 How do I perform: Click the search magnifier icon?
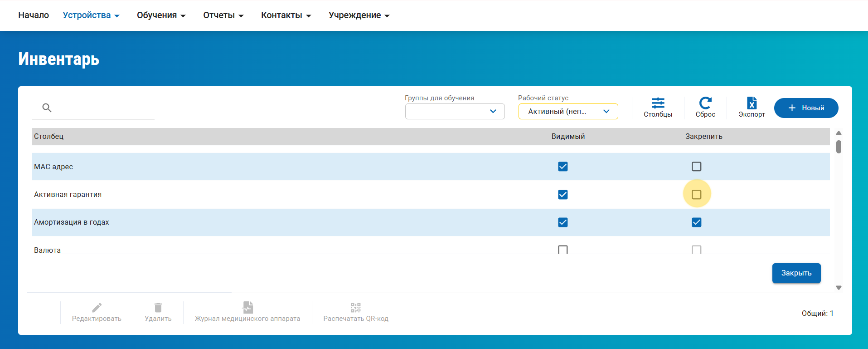click(x=47, y=108)
